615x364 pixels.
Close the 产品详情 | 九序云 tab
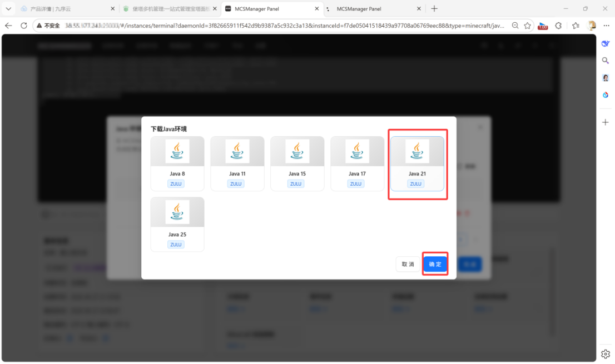click(x=112, y=9)
